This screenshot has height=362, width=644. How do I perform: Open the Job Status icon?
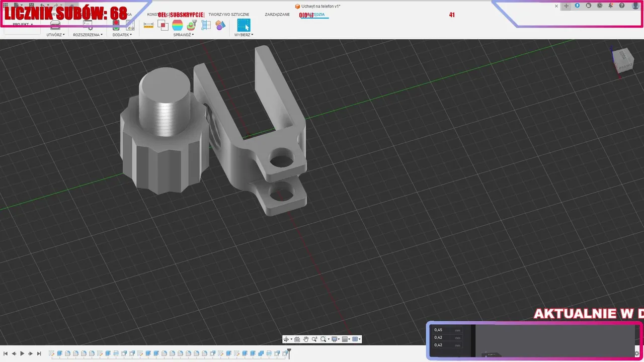pyautogui.click(x=588, y=6)
